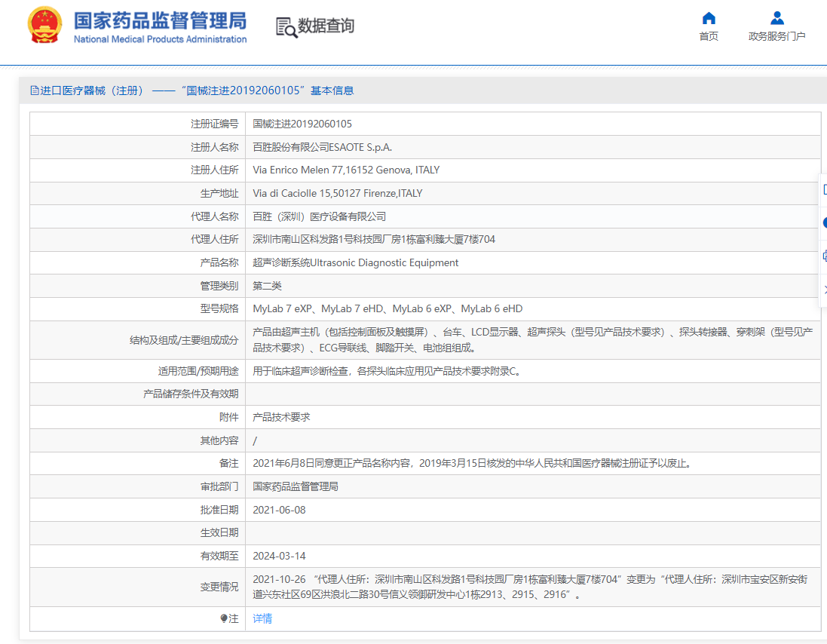Select 百胜（深圳）医疗设备有限公司 value
Viewport: 827px width, 644px height.
click(319, 216)
